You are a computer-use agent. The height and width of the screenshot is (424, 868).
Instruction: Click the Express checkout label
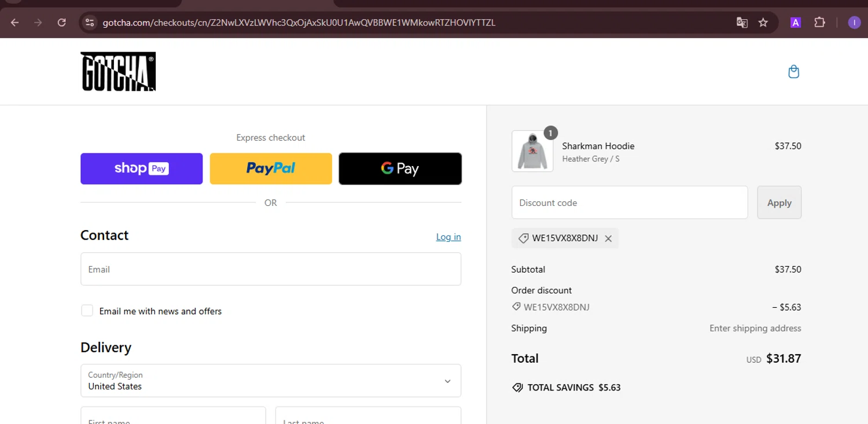(x=271, y=138)
